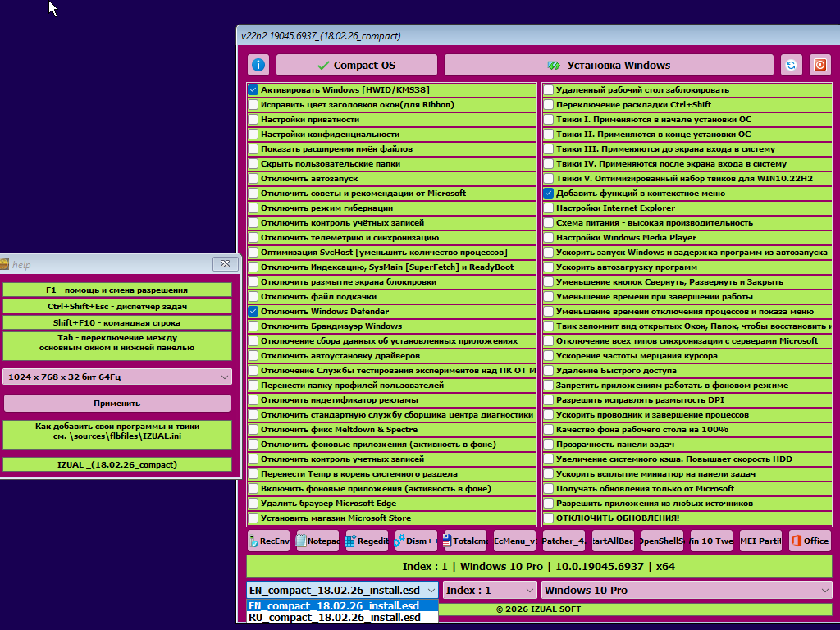Open Notepad from the tools bar
Image resolution: width=840 pixels, height=630 pixels.
pos(318,541)
